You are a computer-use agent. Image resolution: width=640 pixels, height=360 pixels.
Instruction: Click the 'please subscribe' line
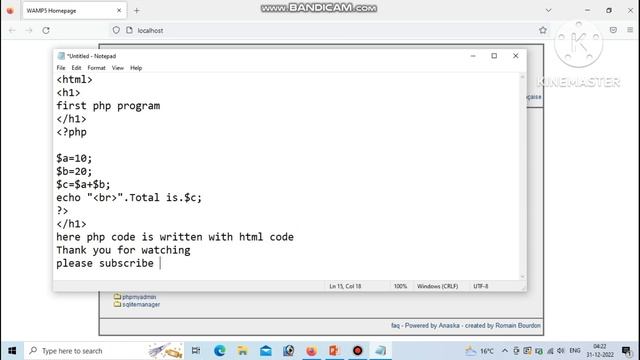coord(105,263)
